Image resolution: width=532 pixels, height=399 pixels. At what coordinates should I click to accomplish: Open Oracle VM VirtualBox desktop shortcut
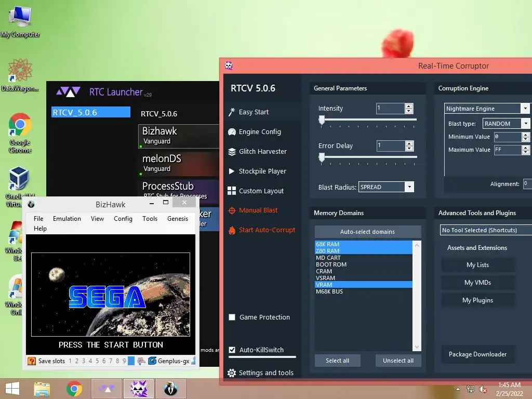pos(19,187)
